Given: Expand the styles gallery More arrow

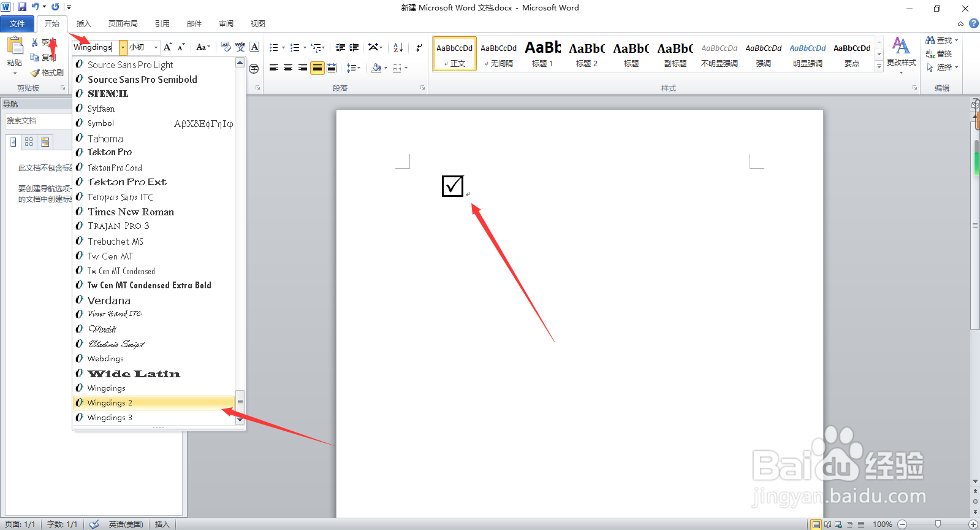Looking at the screenshot, I should [x=879, y=67].
